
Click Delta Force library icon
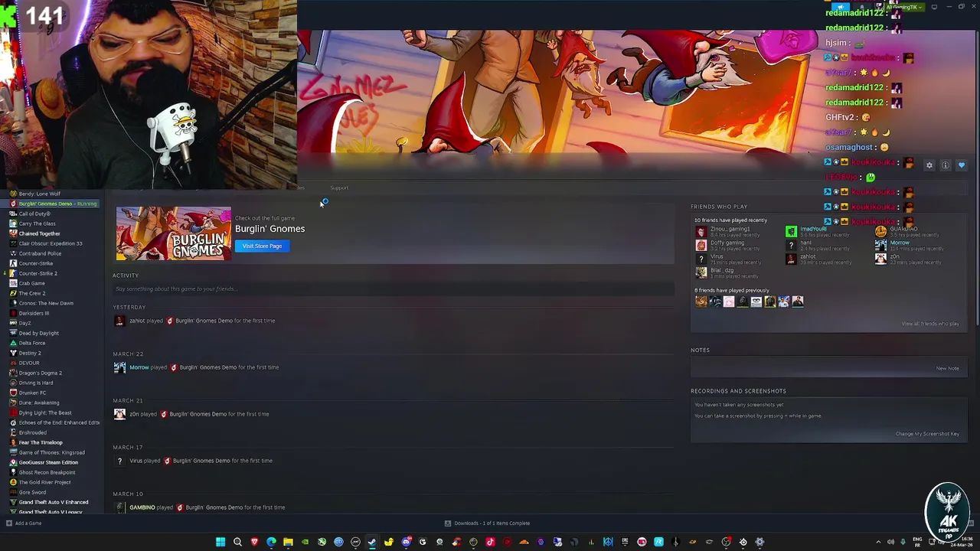click(13, 343)
